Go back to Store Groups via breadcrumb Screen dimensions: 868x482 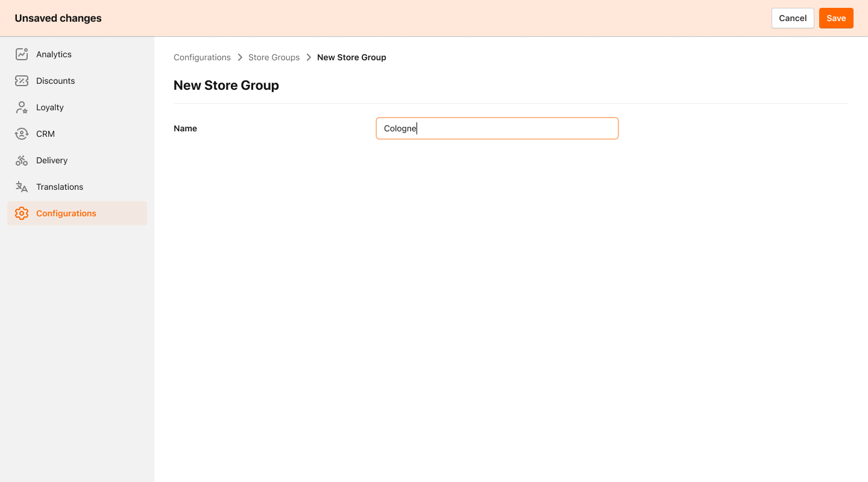274,57
